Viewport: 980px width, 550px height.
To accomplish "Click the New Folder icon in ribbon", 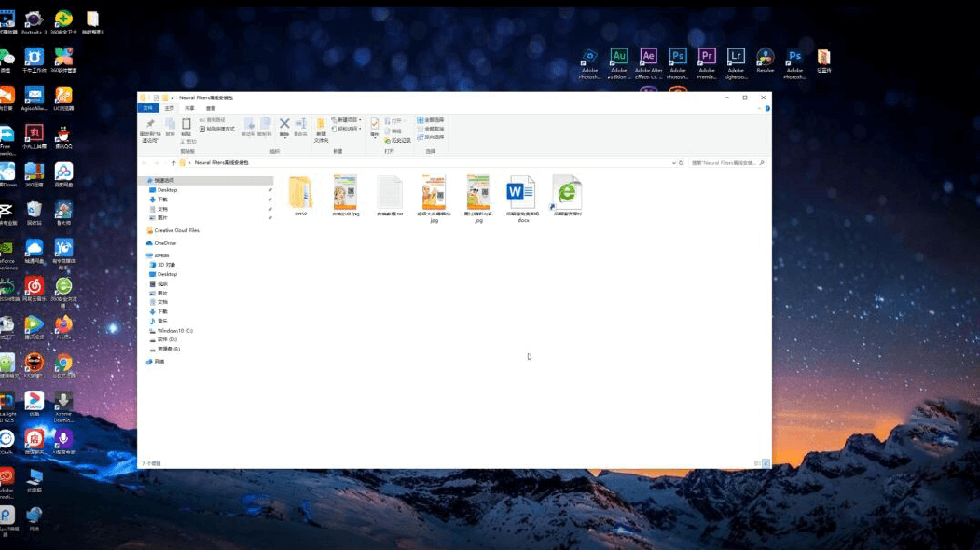I will click(x=321, y=125).
